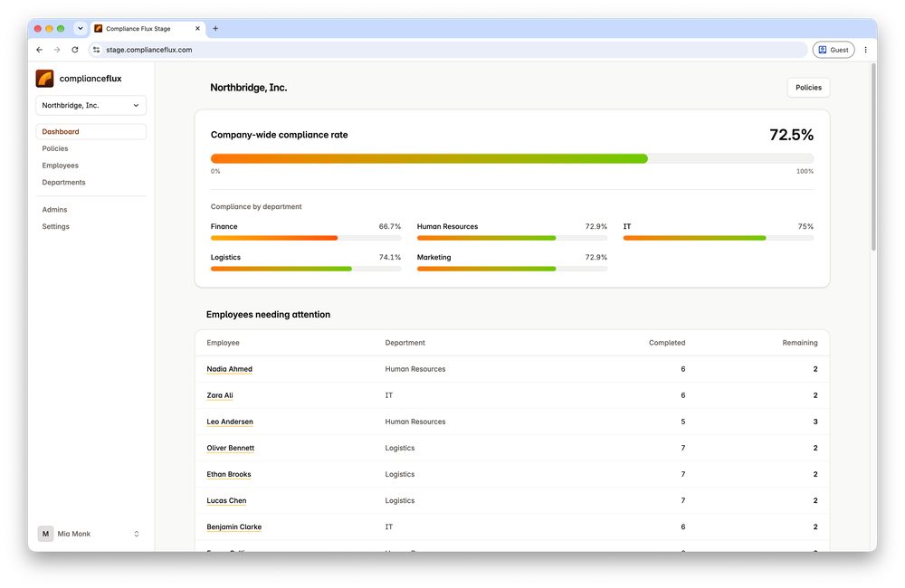Click the company-wide compliance progress bar
905x588 pixels.
pyautogui.click(x=512, y=158)
